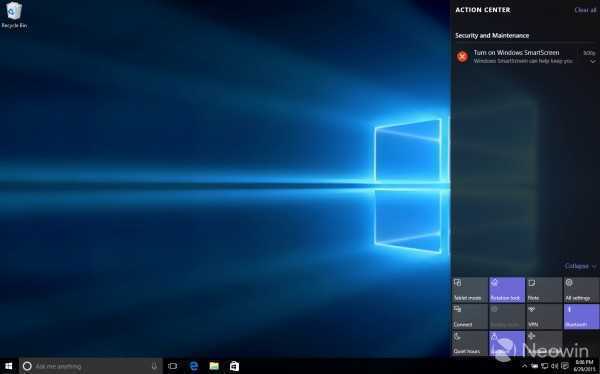Click the microphone icon in search box
This screenshot has height=374, width=600.
[154, 366]
